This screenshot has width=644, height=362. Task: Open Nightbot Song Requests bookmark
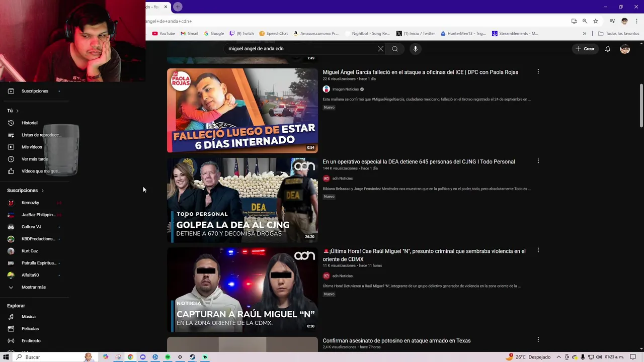pos(367,34)
